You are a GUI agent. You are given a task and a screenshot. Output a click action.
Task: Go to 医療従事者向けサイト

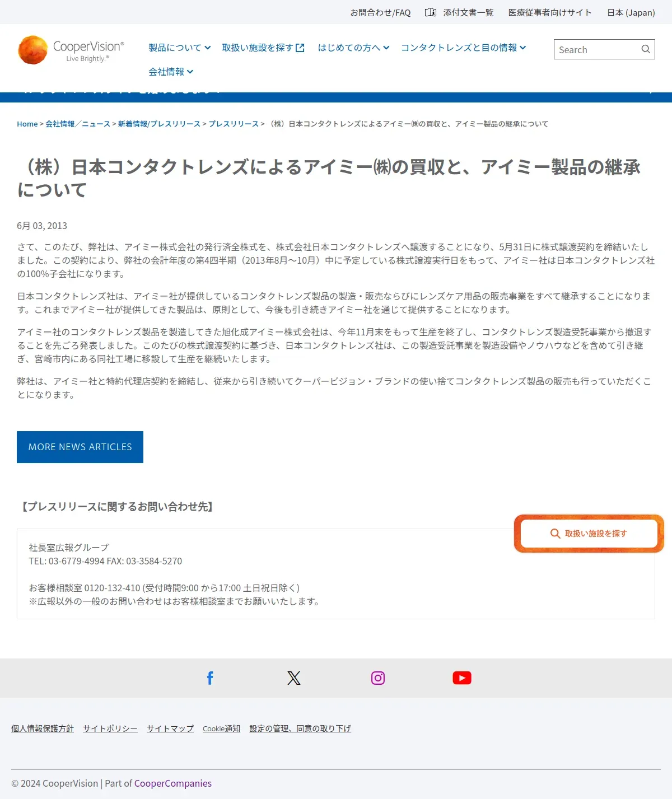550,12
